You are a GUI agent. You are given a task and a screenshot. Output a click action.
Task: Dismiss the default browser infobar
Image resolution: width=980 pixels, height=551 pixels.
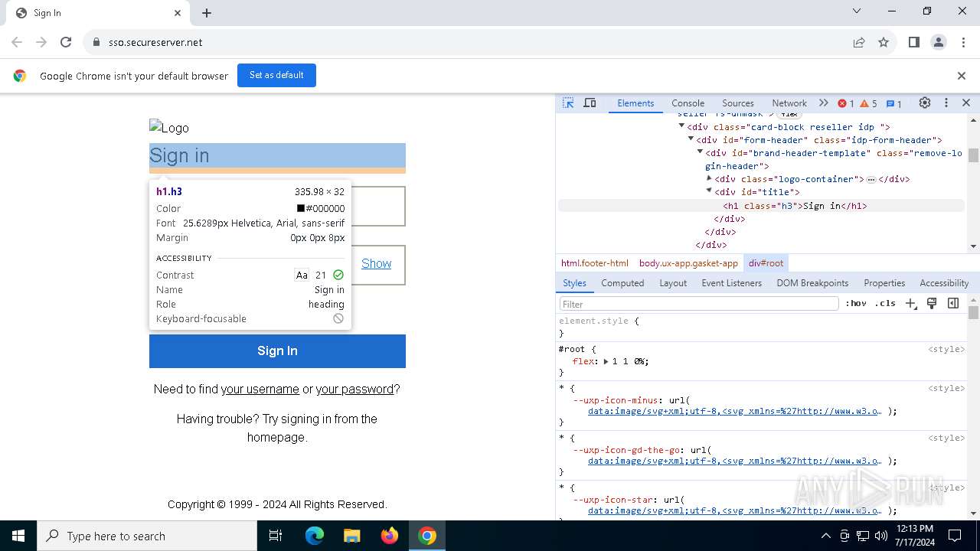click(962, 76)
